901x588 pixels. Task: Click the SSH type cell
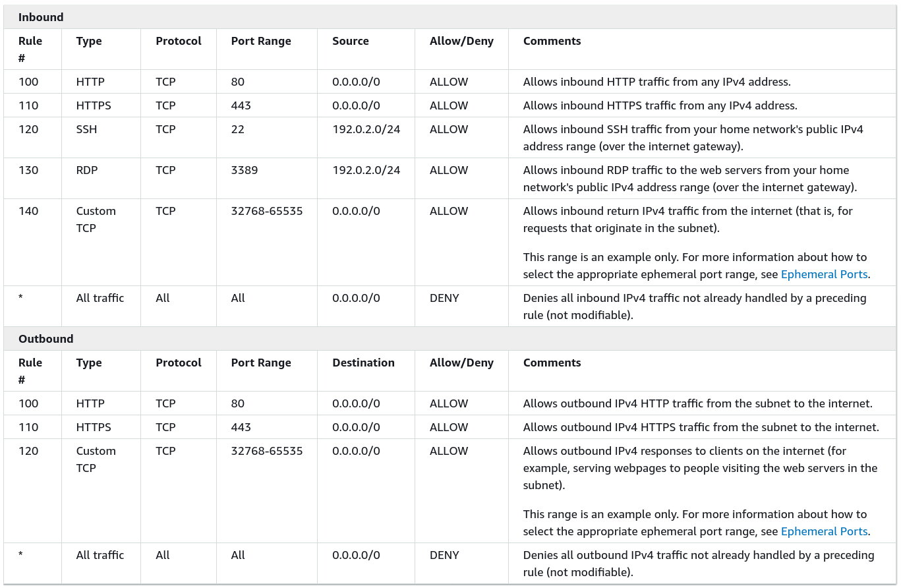click(86, 129)
